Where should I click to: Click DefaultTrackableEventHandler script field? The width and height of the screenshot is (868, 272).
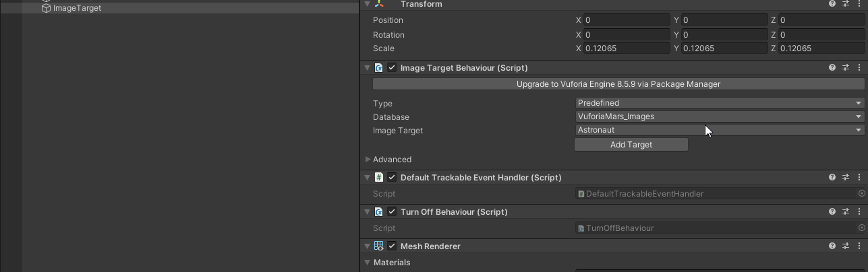(716, 194)
